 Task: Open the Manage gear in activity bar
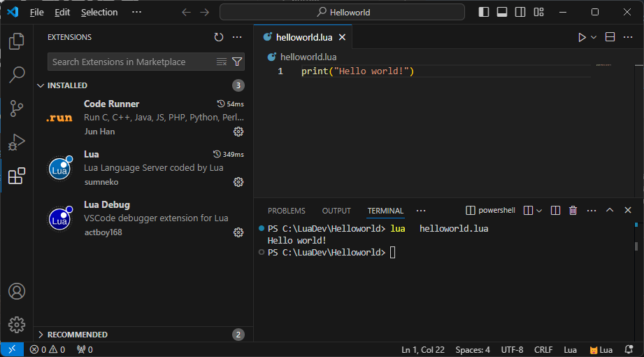[16, 325]
